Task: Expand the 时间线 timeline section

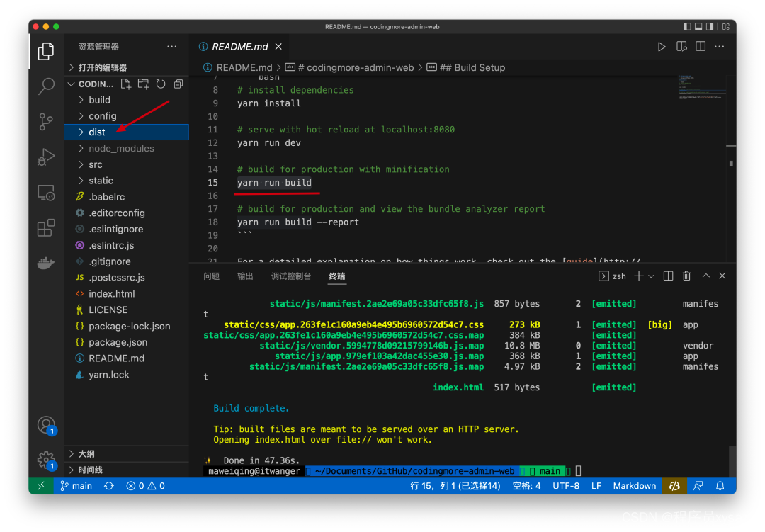Action: (x=126, y=470)
